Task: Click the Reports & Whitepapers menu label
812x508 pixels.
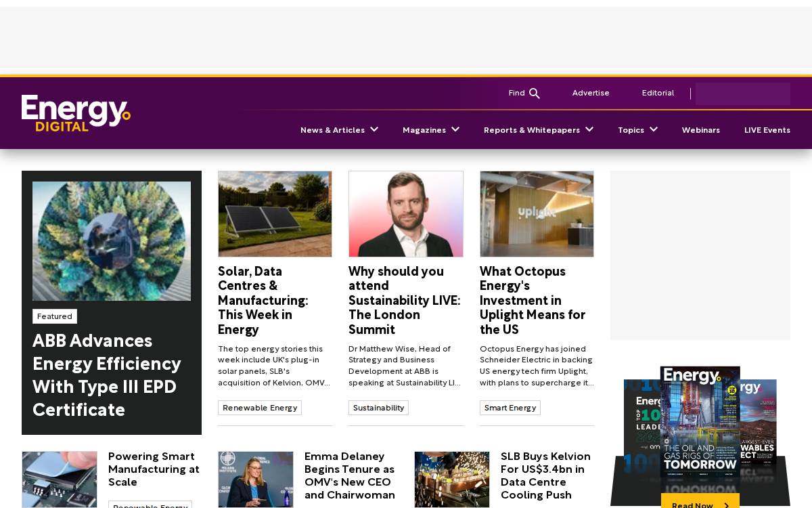Action: click(532, 130)
